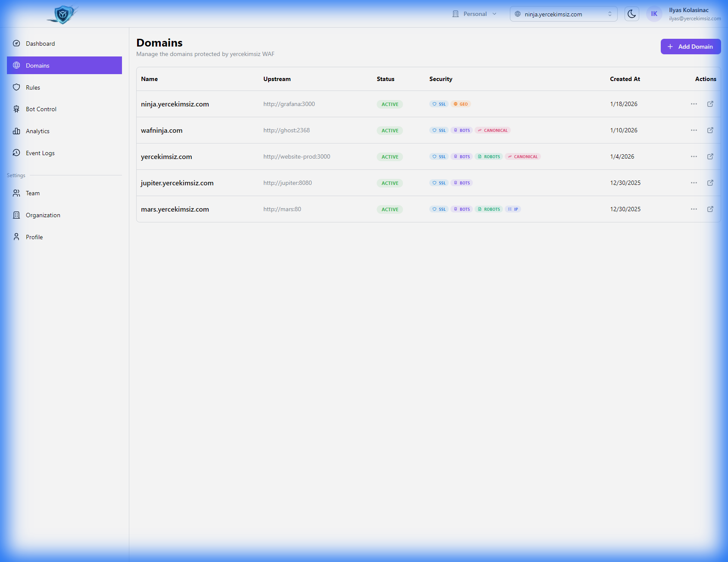Open Team settings
Screen dimensions: 728x562
pyautogui.click(x=64, y=193)
